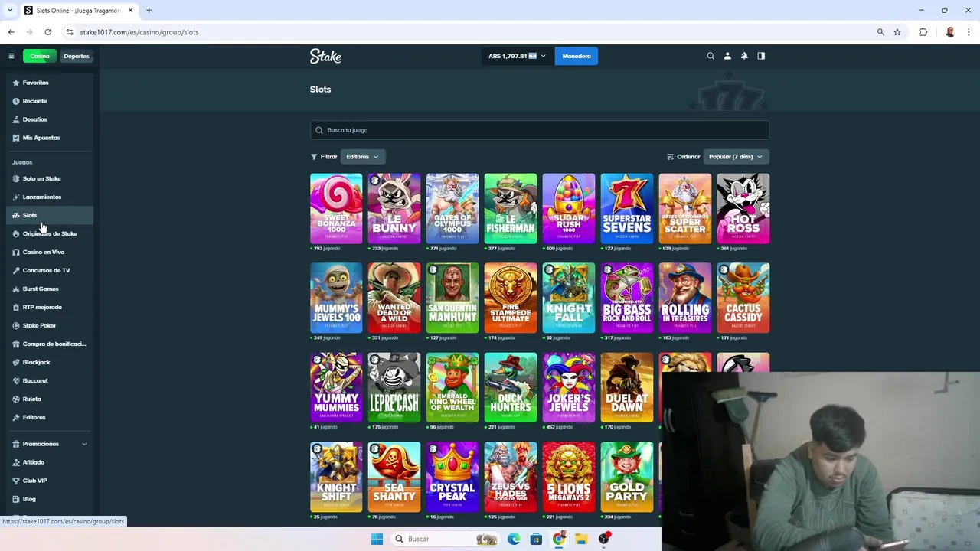Screen dimensions: 980x551
Task: Open the Le Fisherman game thumbnail
Action: point(511,209)
